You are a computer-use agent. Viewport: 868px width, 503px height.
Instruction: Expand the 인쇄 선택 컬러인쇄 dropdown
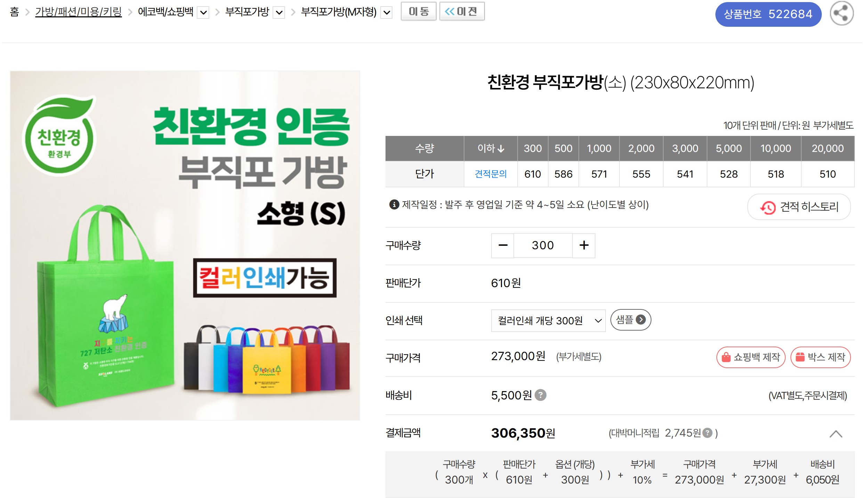tap(548, 321)
